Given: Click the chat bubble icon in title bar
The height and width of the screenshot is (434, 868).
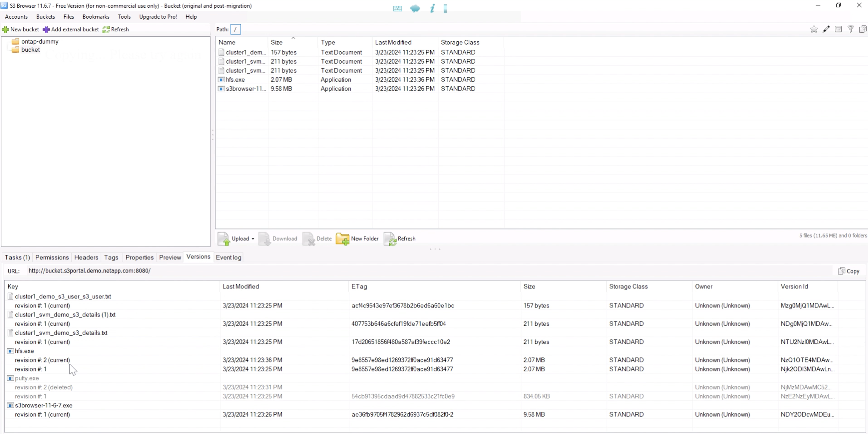Looking at the screenshot, I should [x=415, y=8].
